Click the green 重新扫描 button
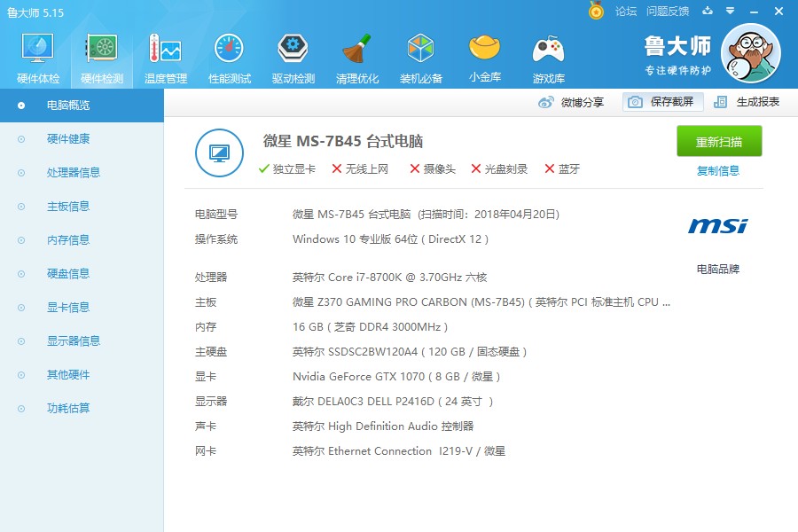798x532 pixels. (719, 141)
